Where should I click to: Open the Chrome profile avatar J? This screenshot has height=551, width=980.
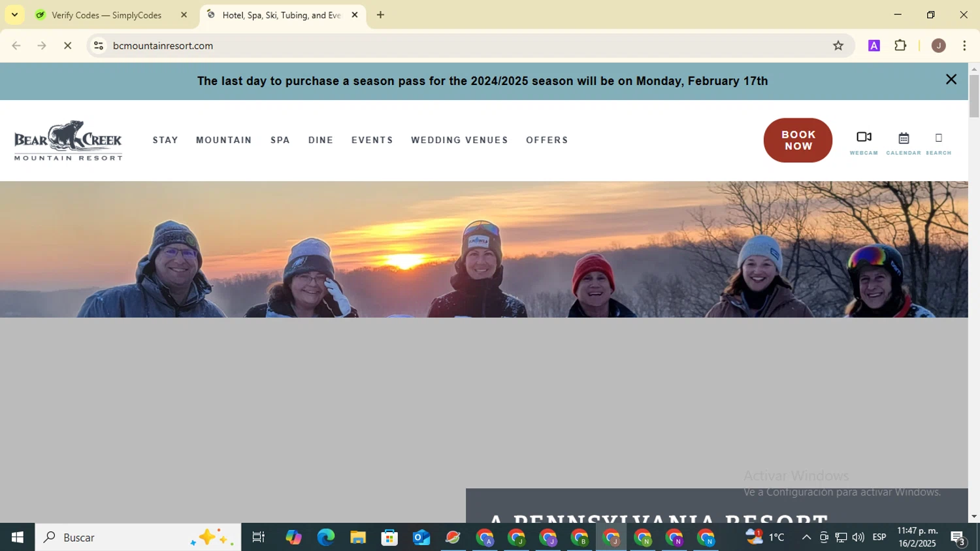[x=939, y=46]
